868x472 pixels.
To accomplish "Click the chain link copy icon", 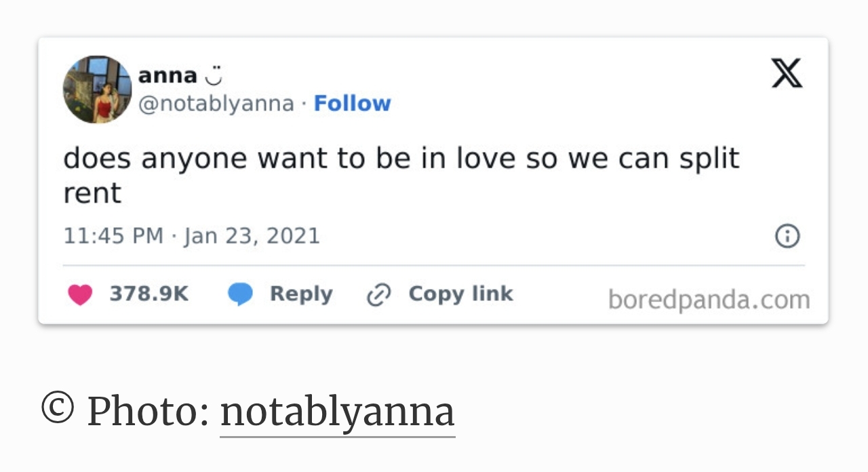I will coord(378,295).
